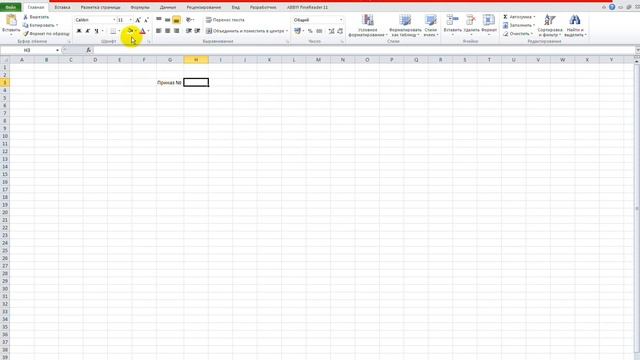The image size is (640, 360).
Task: Click the Insert cells (Вставить) icon
Action: click(452, 20)
